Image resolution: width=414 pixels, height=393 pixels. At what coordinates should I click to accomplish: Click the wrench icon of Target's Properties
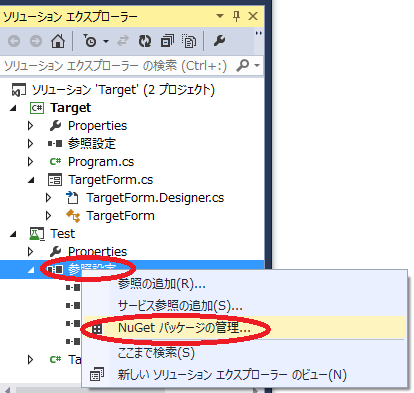pos(55,126)
